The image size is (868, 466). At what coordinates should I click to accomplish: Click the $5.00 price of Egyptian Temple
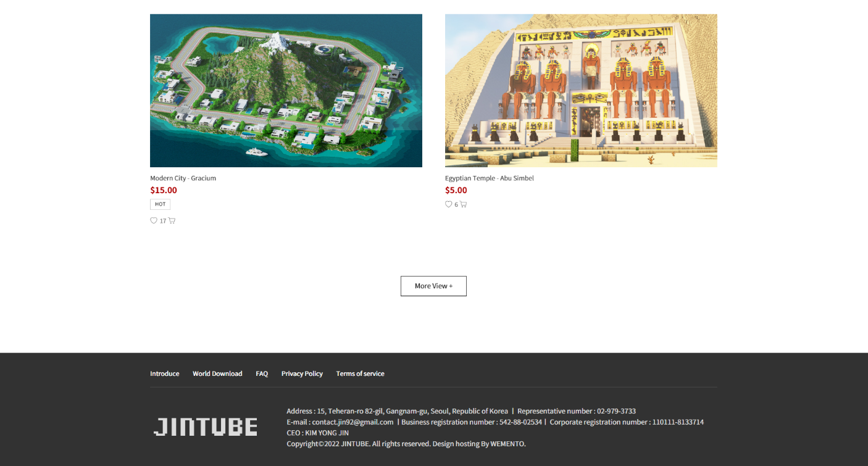(456, 190)
